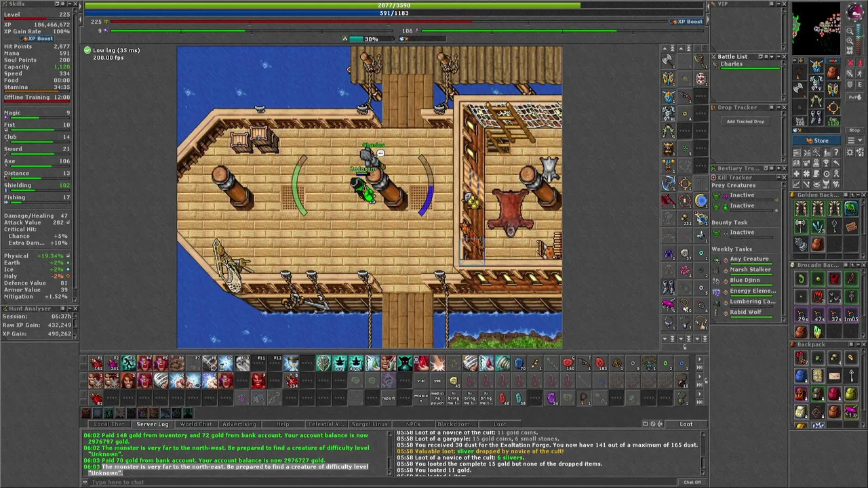Switch to the Server Log tab
The width and height of the screenshot is (868, 488).
point(152,424)
